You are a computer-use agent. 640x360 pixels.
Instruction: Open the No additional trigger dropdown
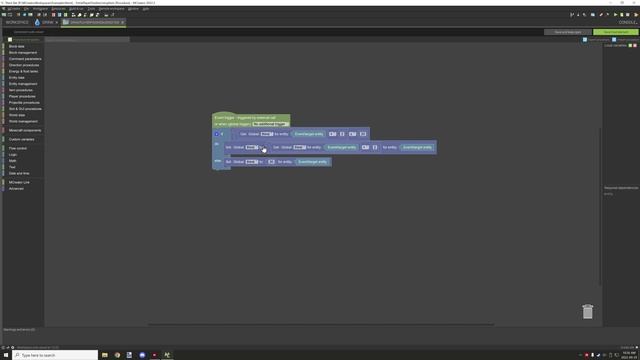(x=270, y=124)
